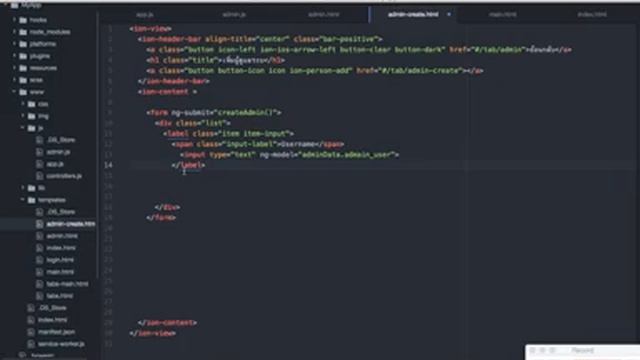Click the plugins folder icon
Viewport: 640px width, 360px height.
click(23, 56)
